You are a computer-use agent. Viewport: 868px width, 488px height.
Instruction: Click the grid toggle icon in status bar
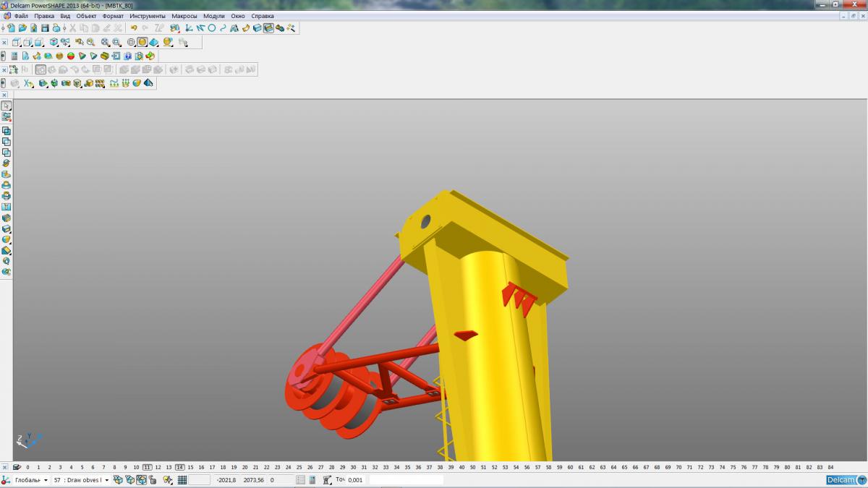[x=182, y=480]
